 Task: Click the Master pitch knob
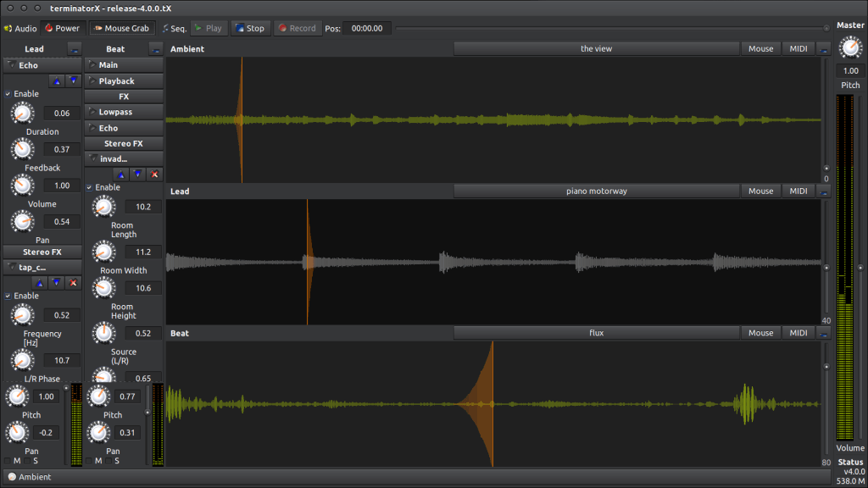(x=850, y=48)
